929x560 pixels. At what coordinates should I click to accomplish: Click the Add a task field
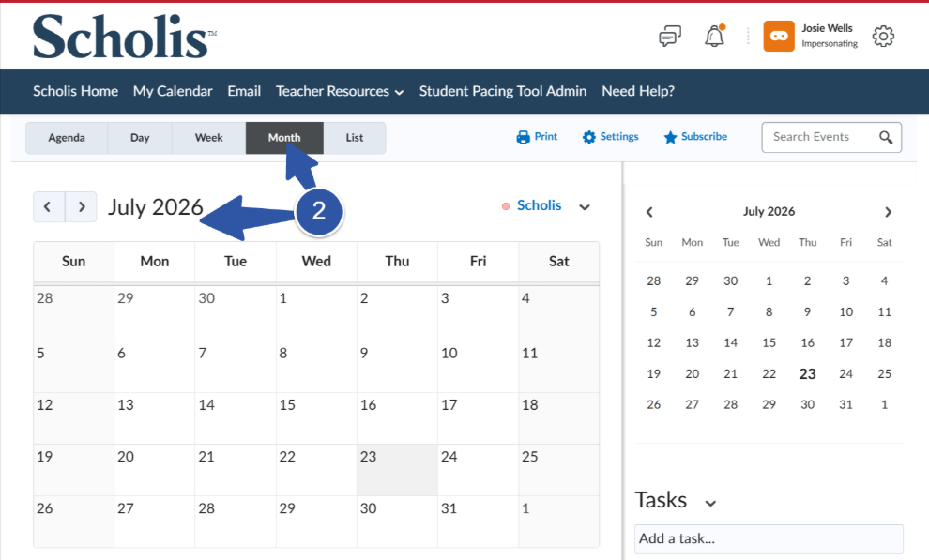click(x=769, y=538)
